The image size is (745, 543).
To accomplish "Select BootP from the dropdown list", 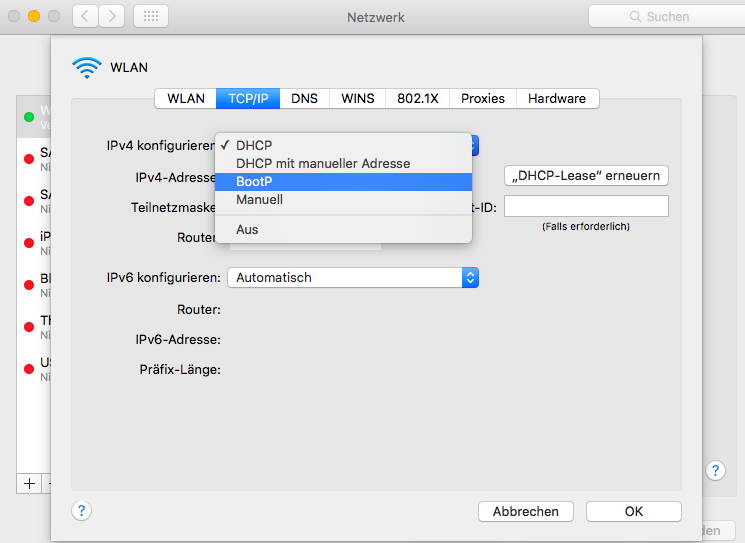I will [x=254, y=181].
